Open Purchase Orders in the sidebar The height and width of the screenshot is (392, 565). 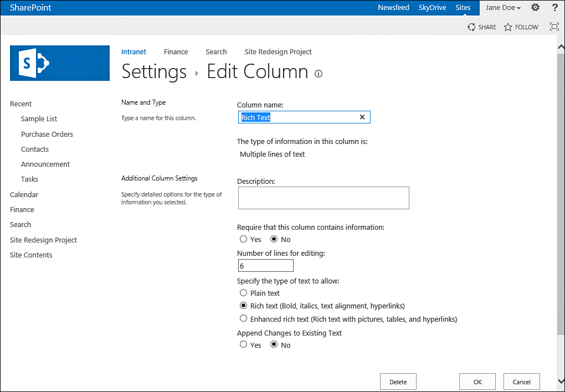[47, 134]
